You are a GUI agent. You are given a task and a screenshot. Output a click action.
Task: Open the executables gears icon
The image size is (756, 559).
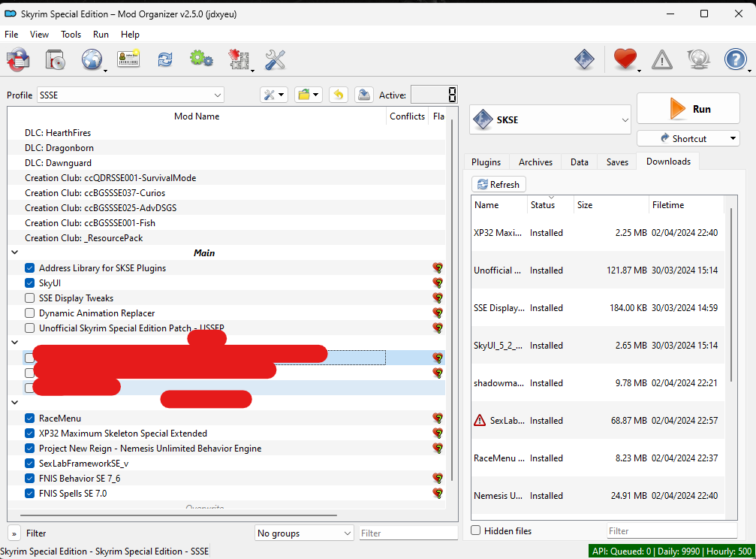pos(201,59)
